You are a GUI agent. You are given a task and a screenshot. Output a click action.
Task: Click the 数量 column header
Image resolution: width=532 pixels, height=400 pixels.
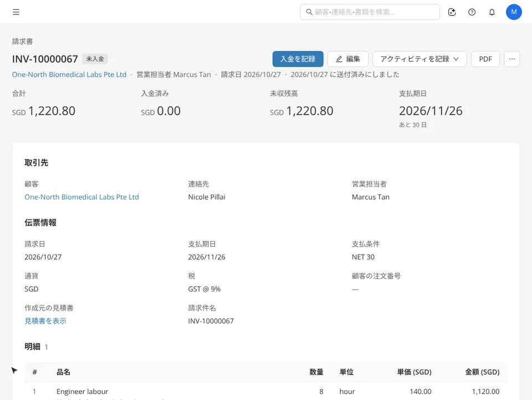tap(316, 372)
